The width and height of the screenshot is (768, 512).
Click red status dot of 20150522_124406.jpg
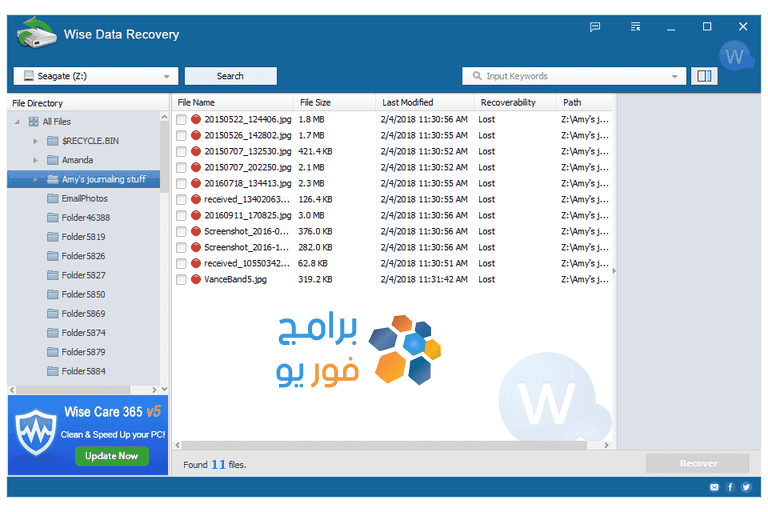[x=196, y=119]
